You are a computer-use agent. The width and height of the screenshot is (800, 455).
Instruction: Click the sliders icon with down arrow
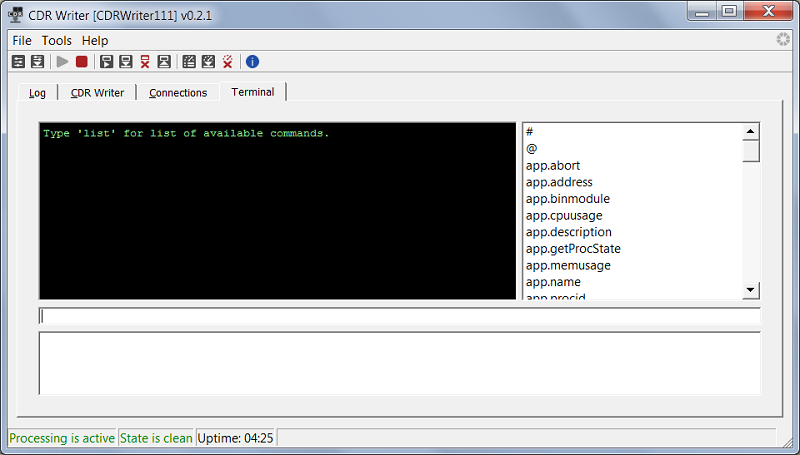pyautogui.click(x=37, y=62)
